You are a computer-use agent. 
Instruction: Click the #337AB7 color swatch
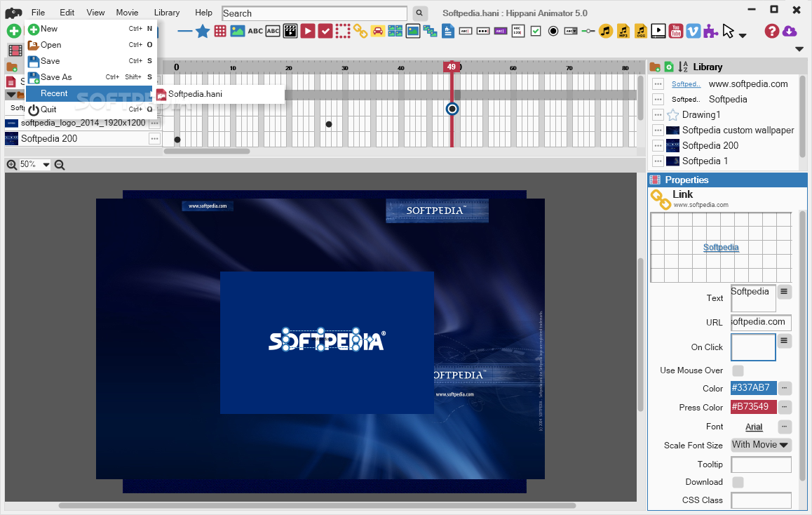click(754, 387)
